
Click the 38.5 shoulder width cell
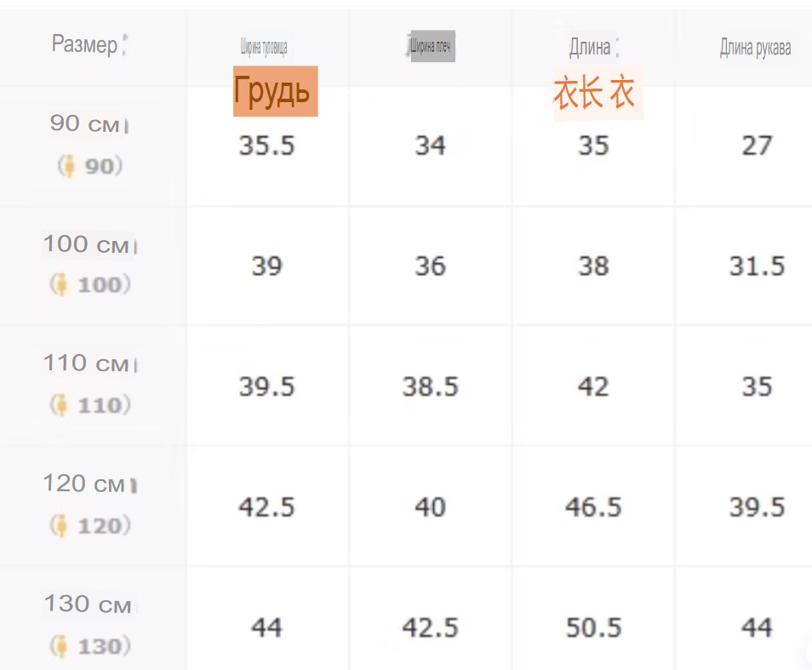431,387
